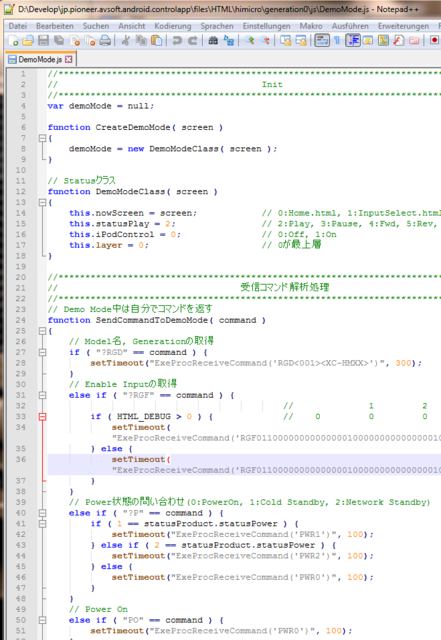Image resolution: width=441 pixels, height=640 pixels.
Task: Toggle show all characters pilcrow icon
Action: (x=337, y=40)
